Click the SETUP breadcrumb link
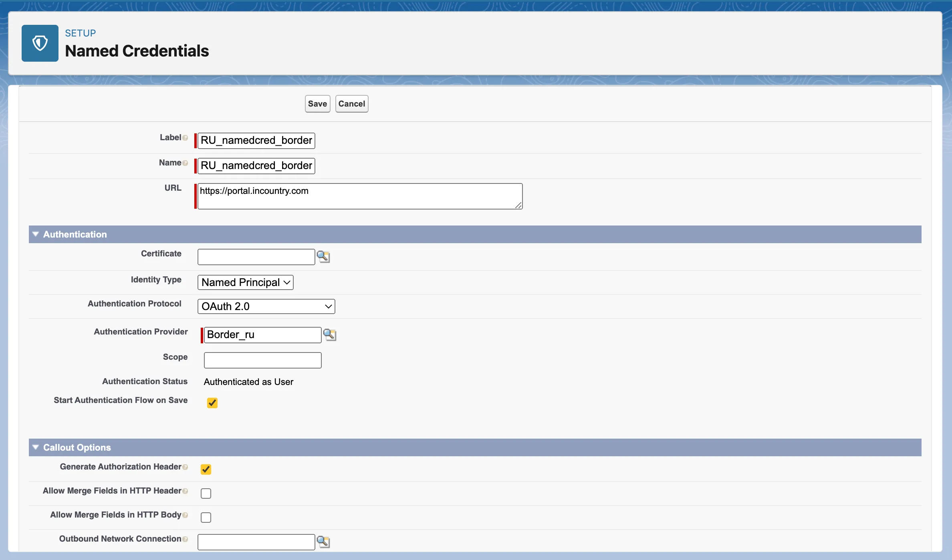 tap(80, 33)
